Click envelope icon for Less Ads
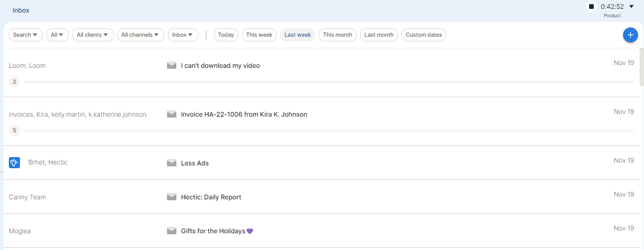This screenshot has width=644, height=250. click(x=172, y=163)
